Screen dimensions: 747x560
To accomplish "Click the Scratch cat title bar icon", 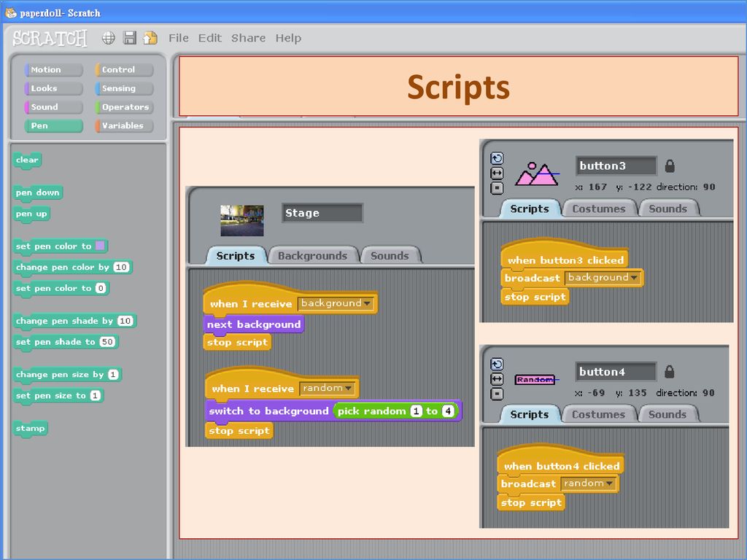I will 10,13.
